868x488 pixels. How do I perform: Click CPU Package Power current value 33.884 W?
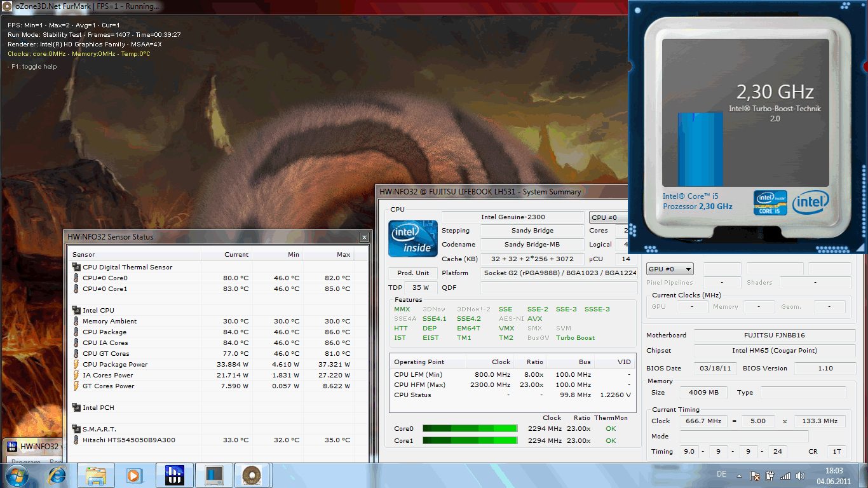click(233, 365)
